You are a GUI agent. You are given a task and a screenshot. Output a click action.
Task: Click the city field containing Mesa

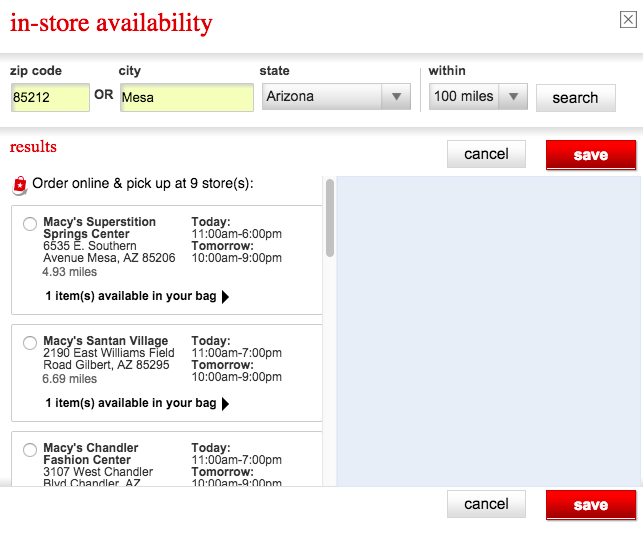point(186,98)
